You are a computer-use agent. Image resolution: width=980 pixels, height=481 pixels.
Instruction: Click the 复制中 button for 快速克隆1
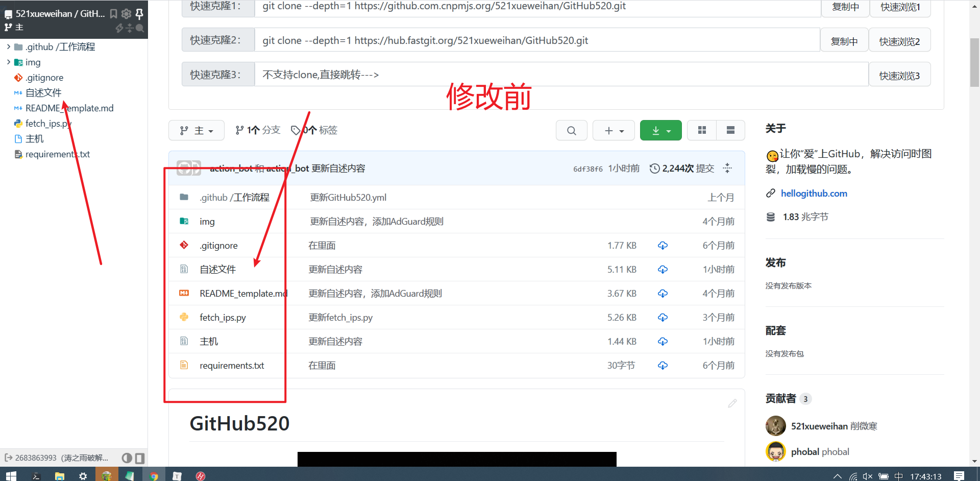pos(845,8)
